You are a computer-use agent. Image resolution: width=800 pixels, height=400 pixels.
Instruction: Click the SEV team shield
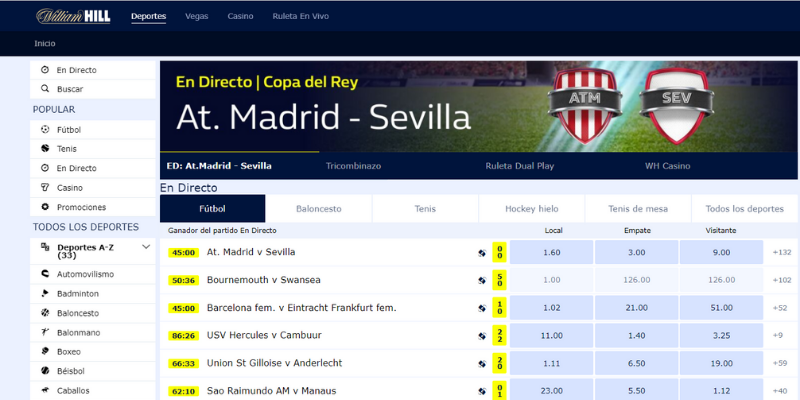point(676,106)
